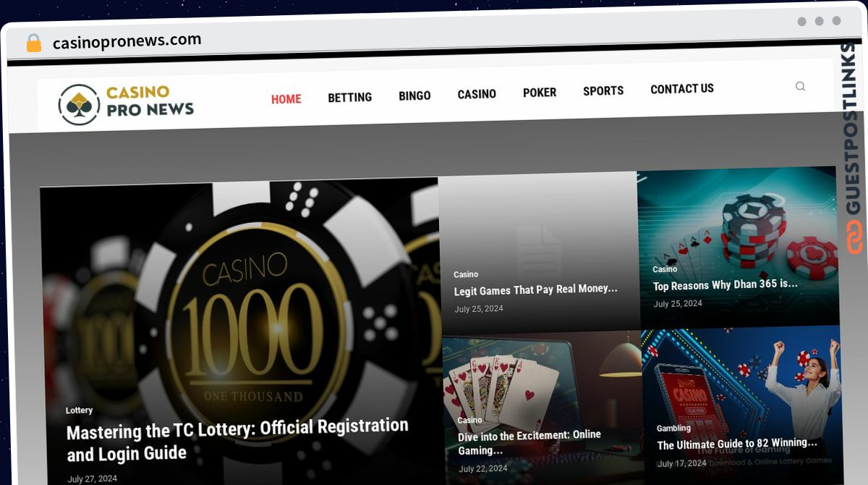This screenshot has height=485, width=868.
Task: Open the search magnifier icon
Action: [x=800, y=86]
